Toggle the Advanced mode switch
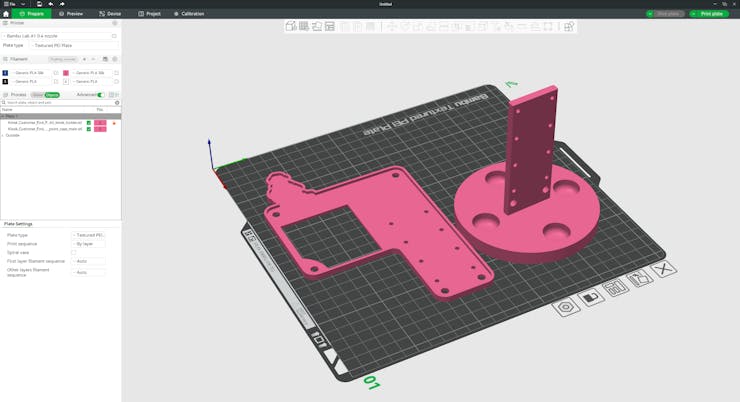 (x=101, y=95)
